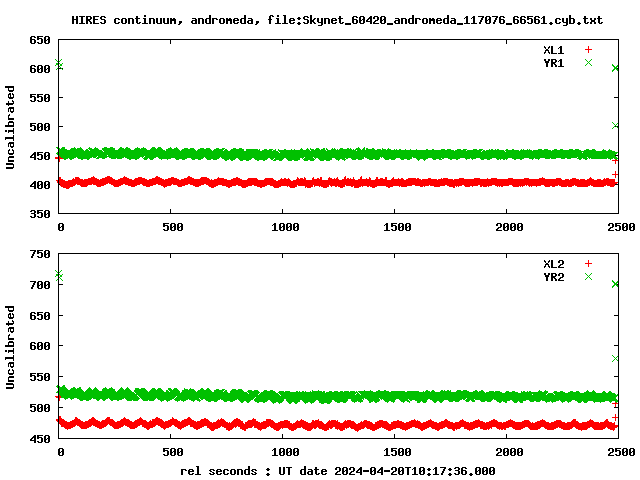640x480 pixels.
Task: Click the YR2 outlier point near 580 at right edge
Action: (x=615, y=359)
